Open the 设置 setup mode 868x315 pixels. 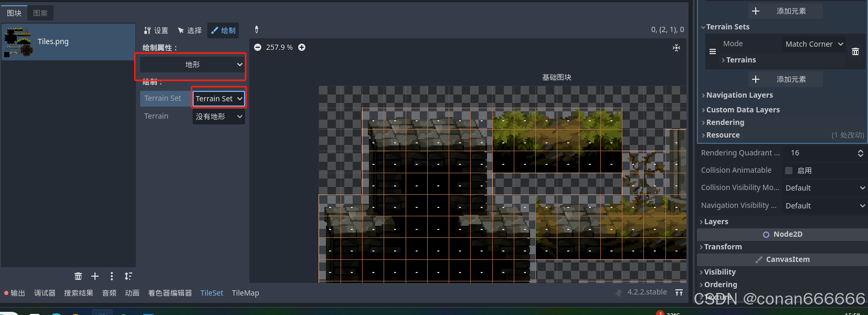point(156,30)
